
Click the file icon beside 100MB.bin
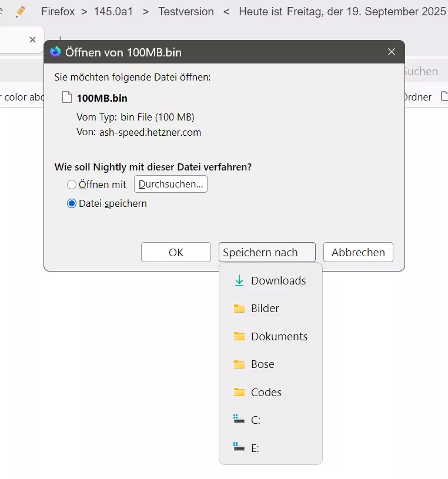coord(67,97)
